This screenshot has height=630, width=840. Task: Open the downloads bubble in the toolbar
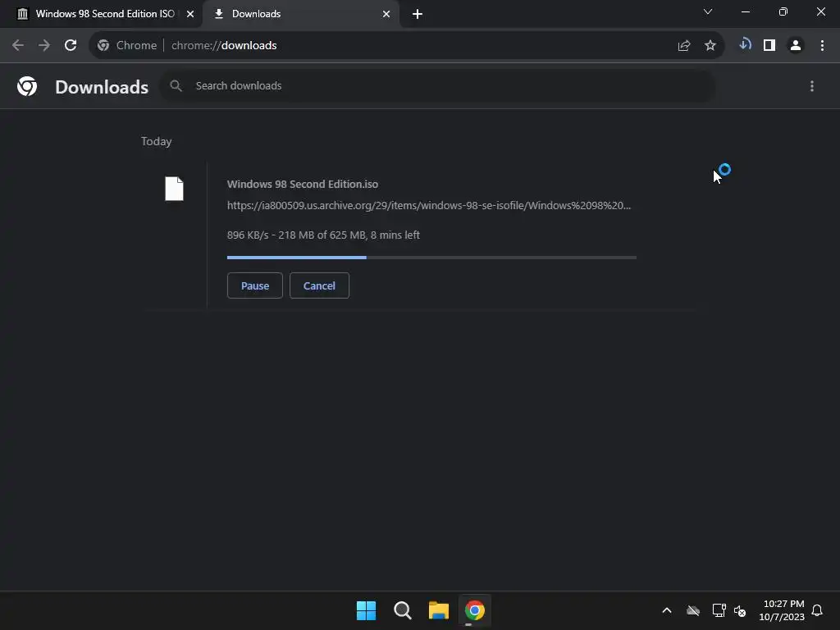coord(745,44)
